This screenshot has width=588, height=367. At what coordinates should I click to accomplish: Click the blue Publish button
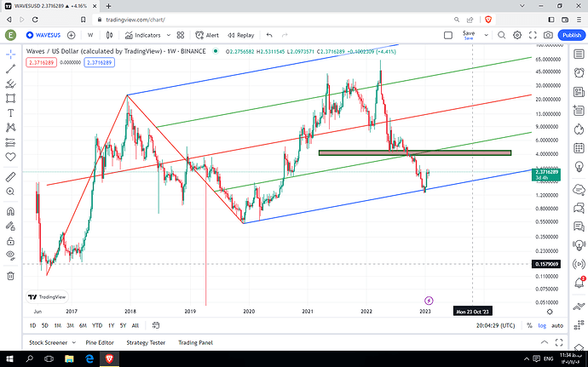click(571, 35)
